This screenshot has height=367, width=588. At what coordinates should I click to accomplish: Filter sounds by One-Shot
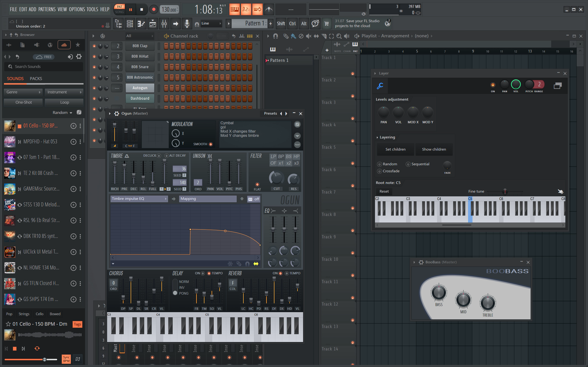point(23,102)
